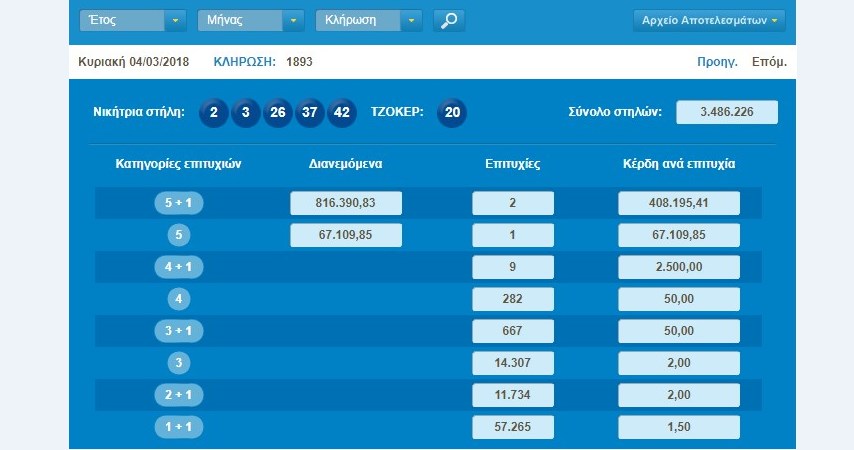854x450 pixels.
Task: Select the 67.109,85 distributed amount for category 5
Action: (x=346, y=235)
